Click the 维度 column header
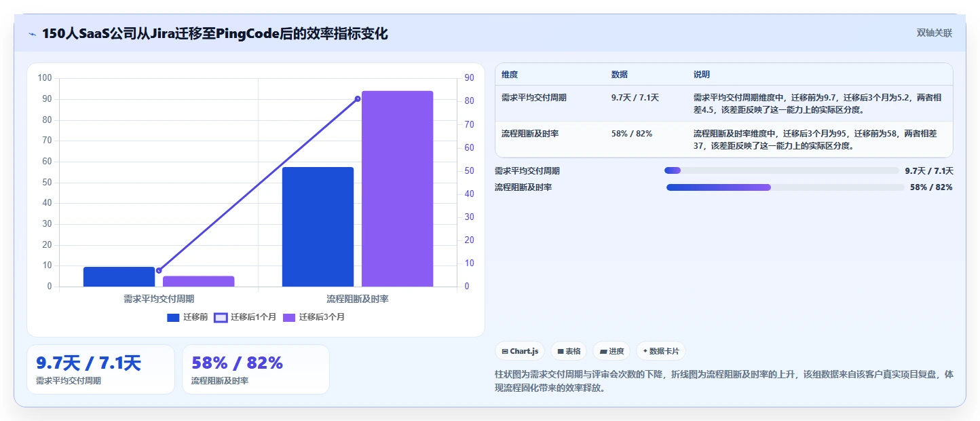Image resolution: width=980 pixels, height=421 pixels. (x=510, y=74)
